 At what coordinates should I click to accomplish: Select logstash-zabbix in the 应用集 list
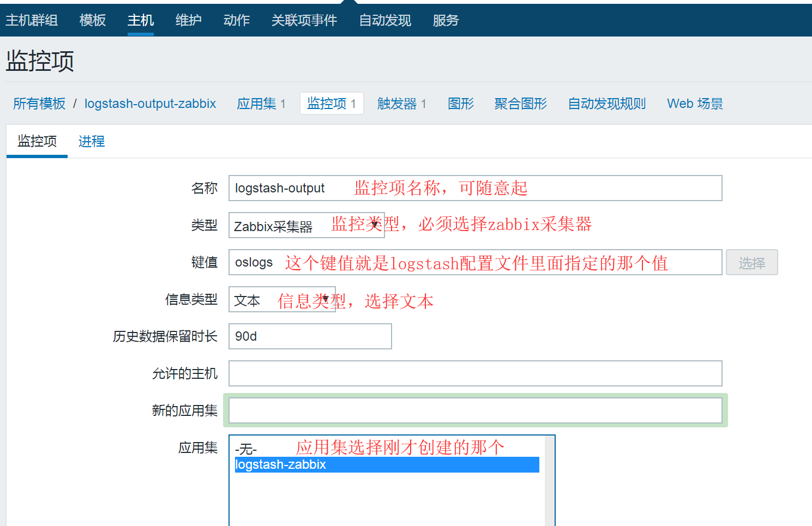pos(387,464)
